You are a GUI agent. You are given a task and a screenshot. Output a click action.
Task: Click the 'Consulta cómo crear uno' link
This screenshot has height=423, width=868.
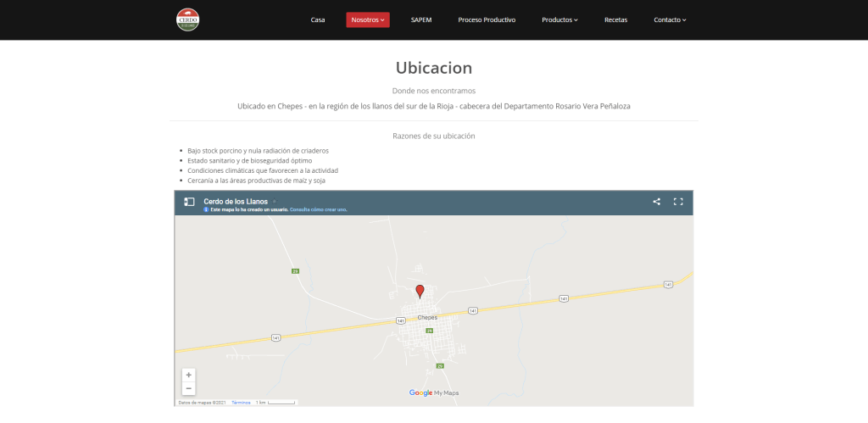tap(318, 209)
